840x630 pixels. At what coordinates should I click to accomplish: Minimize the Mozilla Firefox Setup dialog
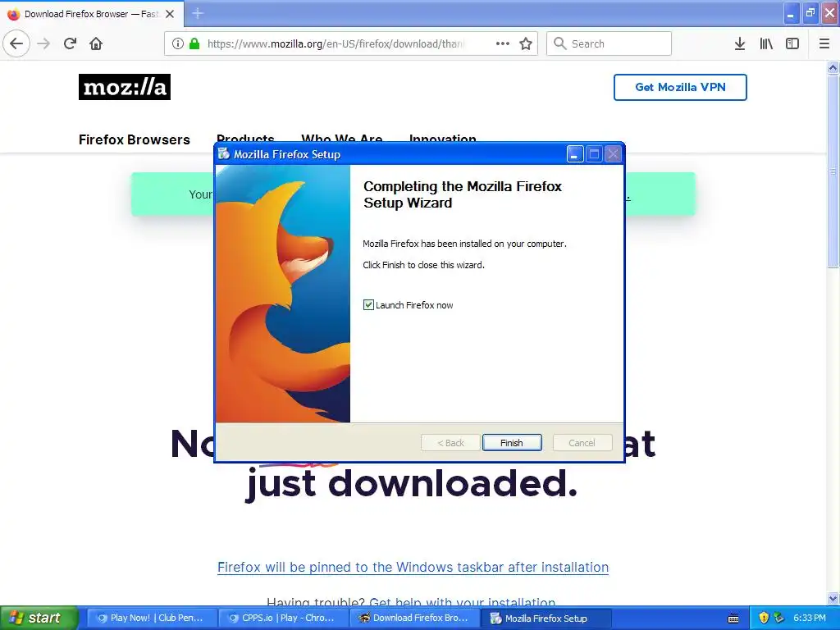[x=575, y=154]
